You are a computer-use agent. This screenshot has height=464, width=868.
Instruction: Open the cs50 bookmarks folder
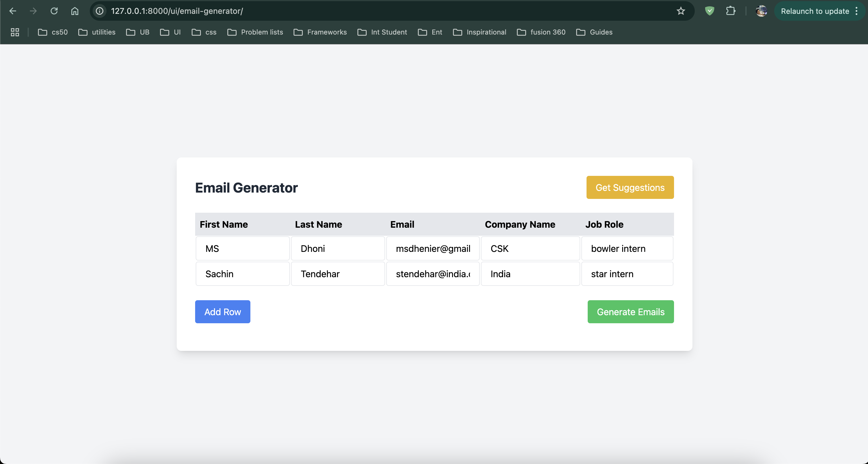pyautogui.click(x=53, y=32)
